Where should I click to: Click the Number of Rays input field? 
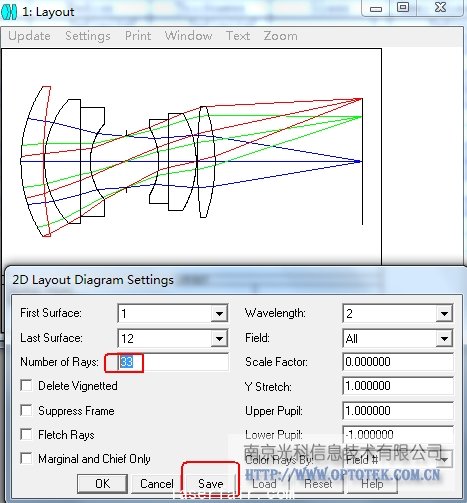173,362
